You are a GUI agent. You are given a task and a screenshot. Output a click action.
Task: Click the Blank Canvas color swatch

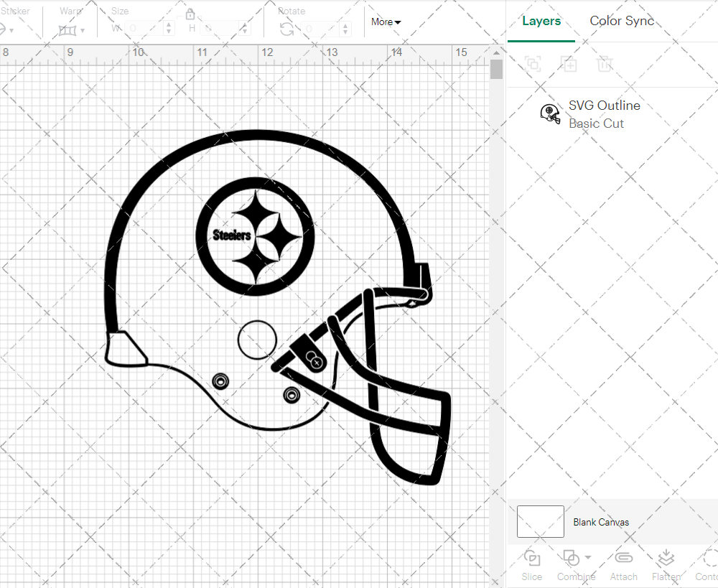(x=540, y=522)
